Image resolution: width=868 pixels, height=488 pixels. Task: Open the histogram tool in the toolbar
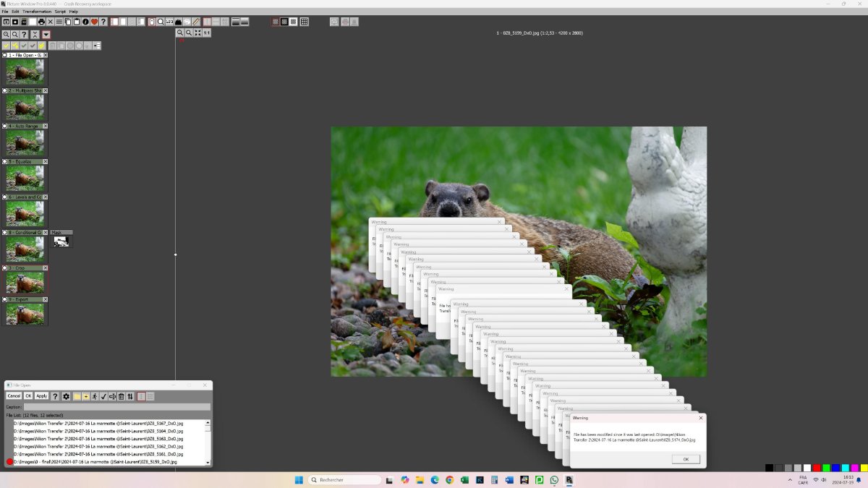(x=178, y=22)
